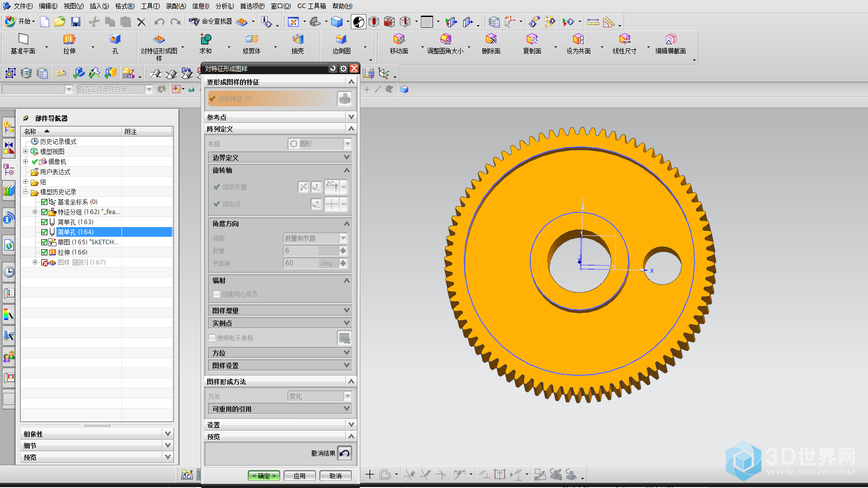Click the 应用 apply button
Viewport: 868px width, 488px height.
300,476
